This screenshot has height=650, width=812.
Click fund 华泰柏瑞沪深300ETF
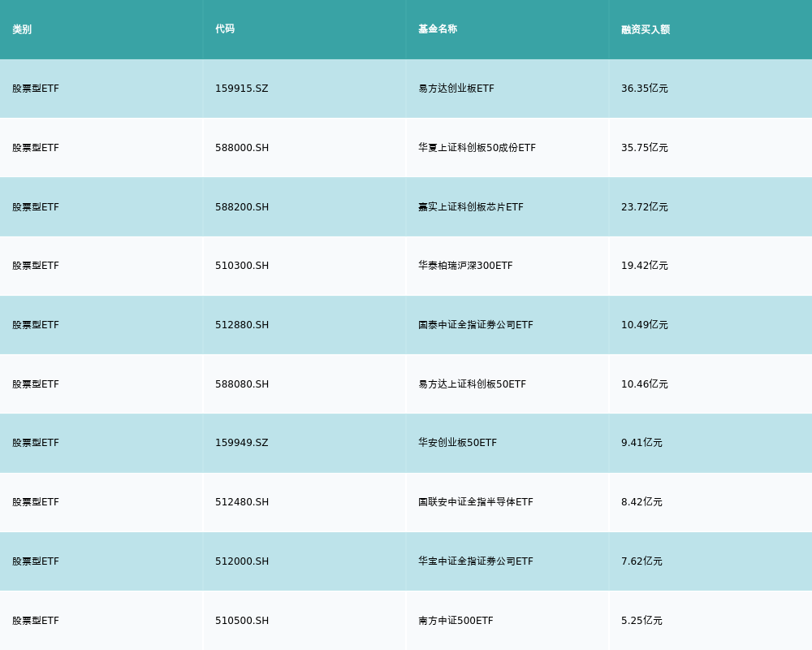(465, 266)
